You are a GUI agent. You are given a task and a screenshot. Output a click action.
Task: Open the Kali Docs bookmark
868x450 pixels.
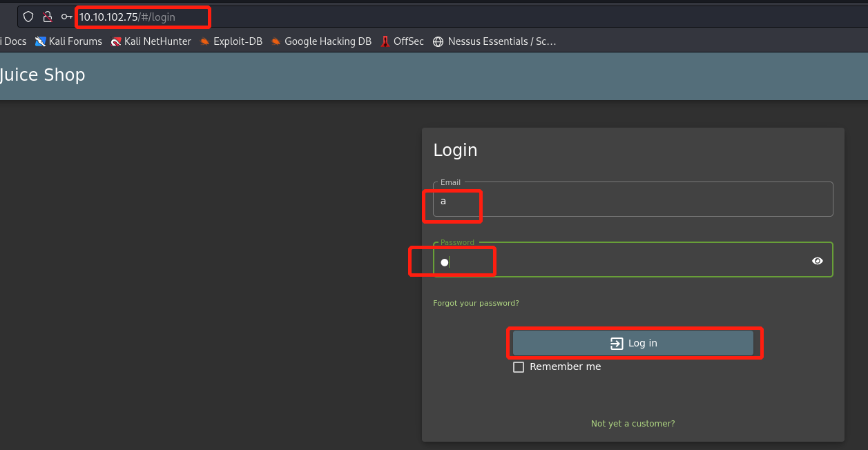(14, 41)
